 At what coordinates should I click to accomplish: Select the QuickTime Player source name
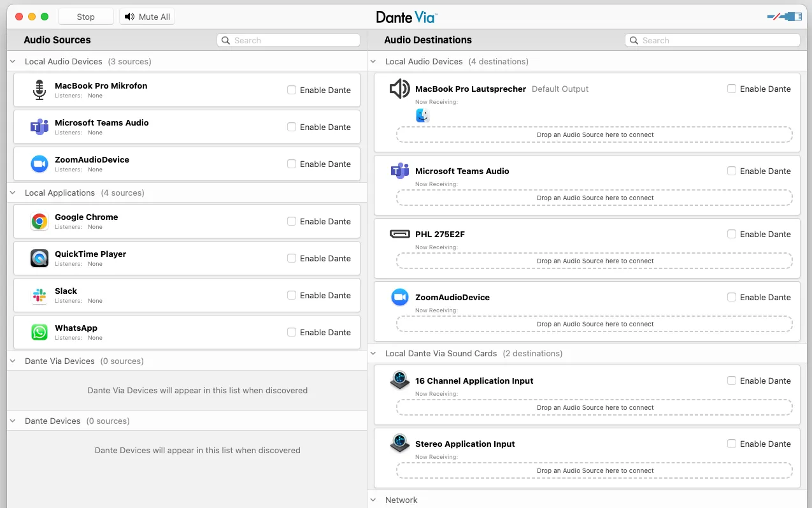90,254
